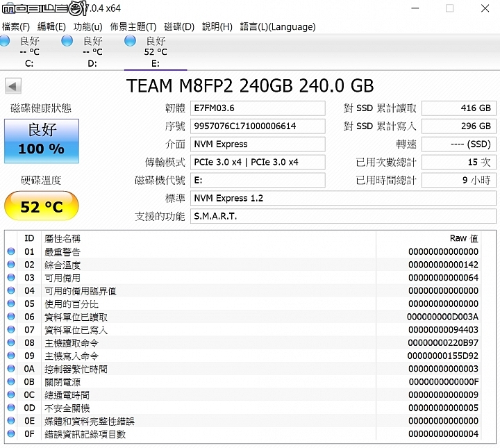Select the 綜合溫度 attribute row
Image resolution: width=500 pixels, height=448 pixels.
coord(244,265)
